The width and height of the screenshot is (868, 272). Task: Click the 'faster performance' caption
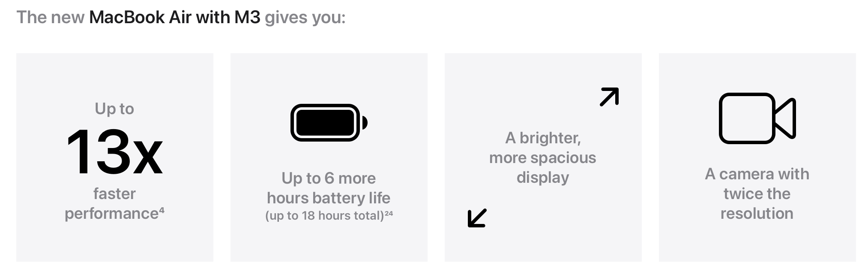112,203
